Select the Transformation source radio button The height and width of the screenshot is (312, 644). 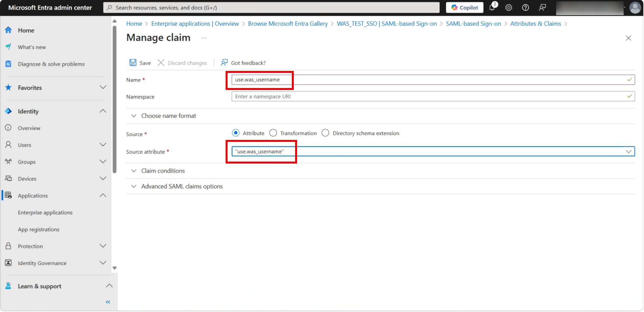(x=273, y=133)
